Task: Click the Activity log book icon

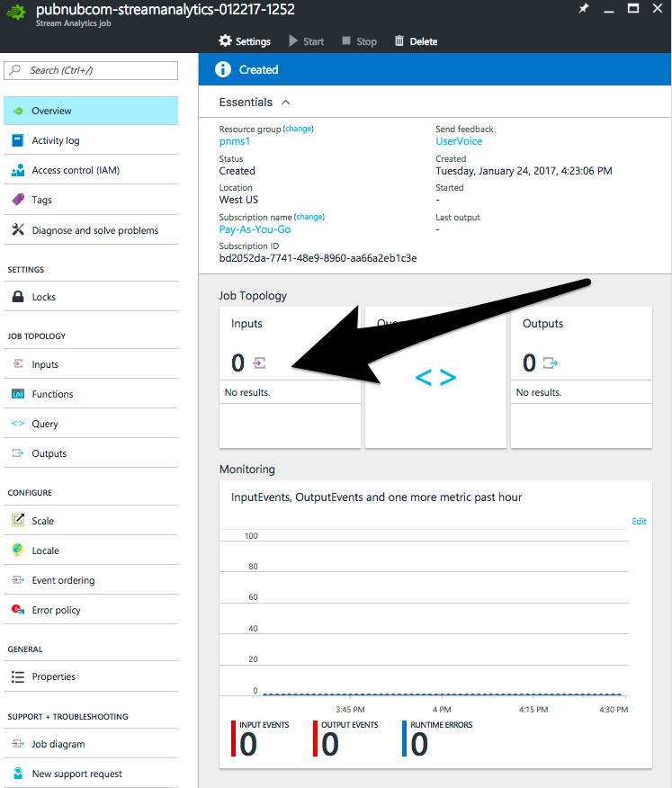Action: [x=18, y=140]
